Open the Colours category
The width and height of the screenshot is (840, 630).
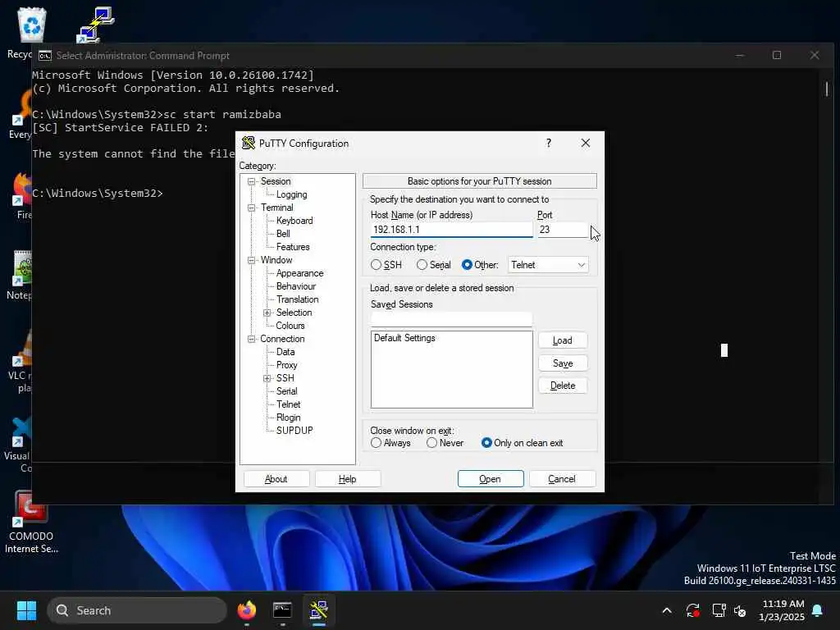pos(290,326)
